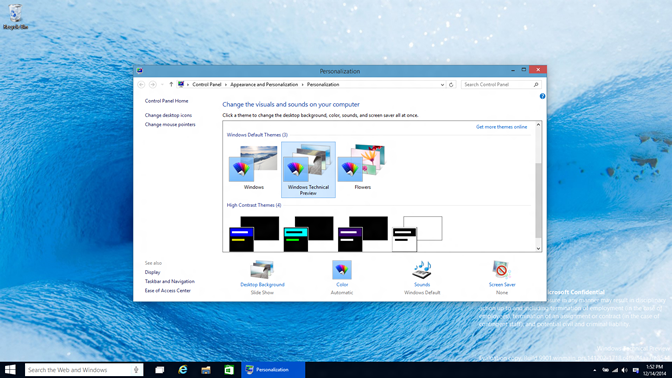Open the Color settings icon
Screen dimensions: 672x378
coord(342,270)
